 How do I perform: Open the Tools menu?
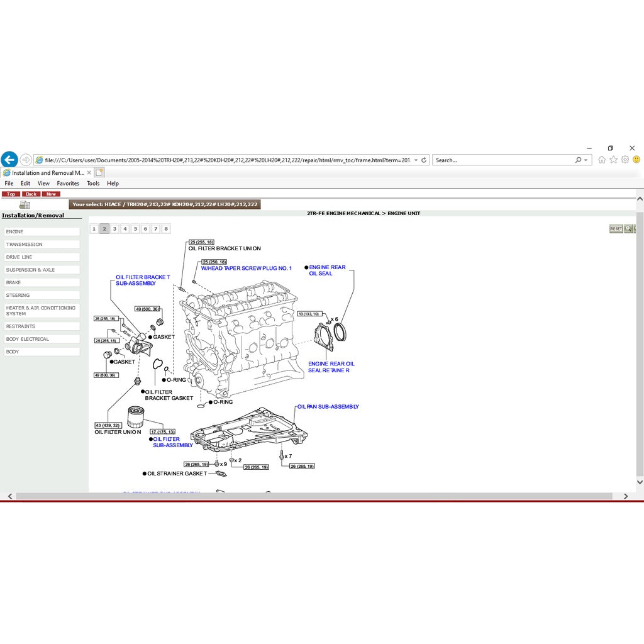[x=93, y=184]
